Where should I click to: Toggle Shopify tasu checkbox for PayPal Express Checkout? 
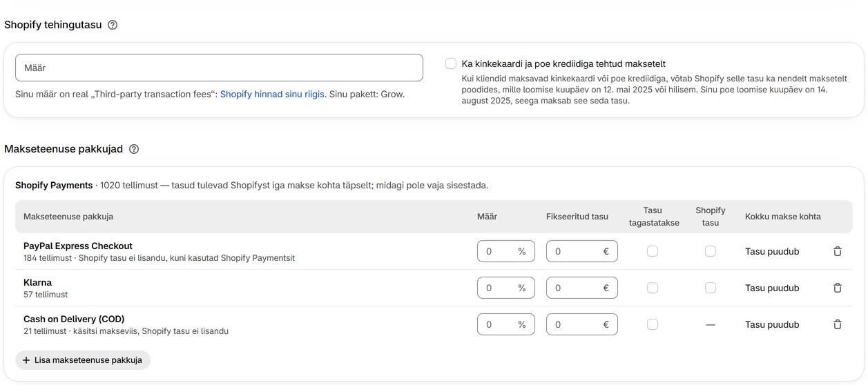tap(711, 251)
